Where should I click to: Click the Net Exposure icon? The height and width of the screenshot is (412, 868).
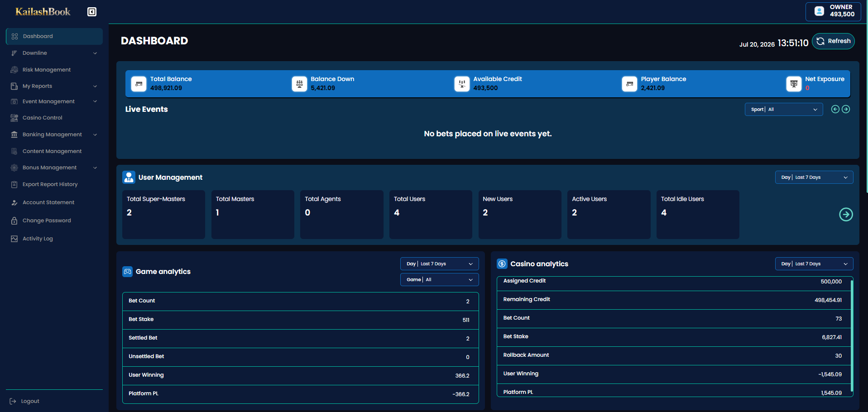[x=794, y=84]
